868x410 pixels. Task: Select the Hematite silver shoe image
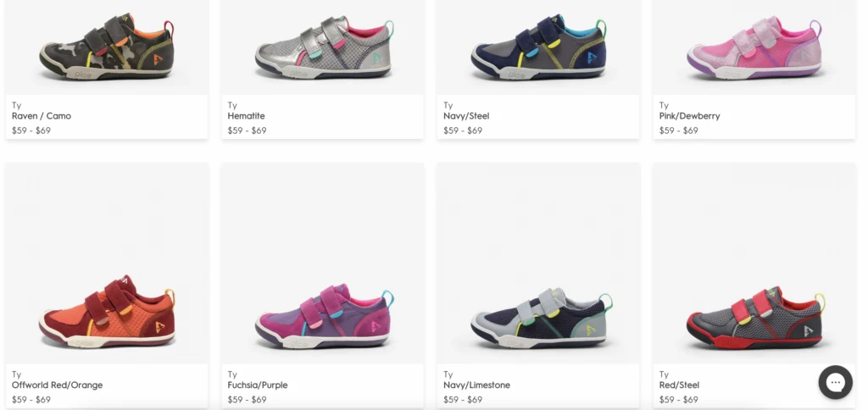click(323, 47)
